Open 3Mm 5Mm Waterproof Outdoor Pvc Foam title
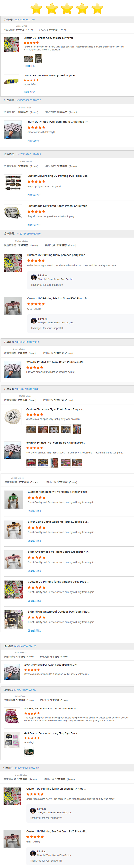Screen dimensions: 134x868 point(59,612)
